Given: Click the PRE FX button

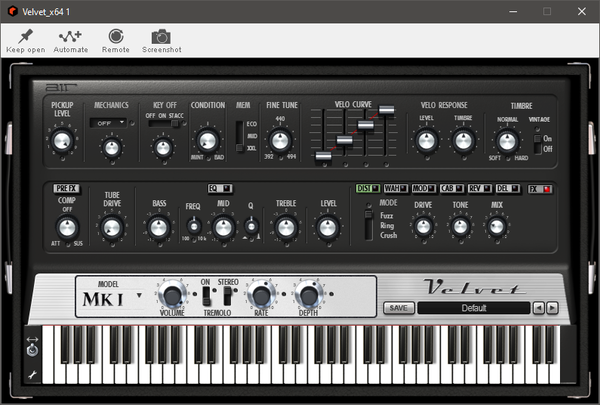Looking at the screenshot, I should [x=66, y=188].
